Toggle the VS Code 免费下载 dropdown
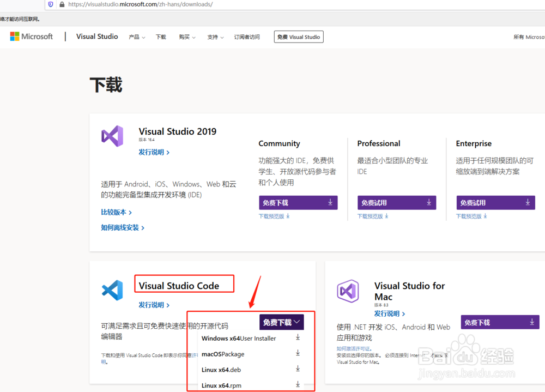Screen dimensions: 545x392 tap(282, 322)
